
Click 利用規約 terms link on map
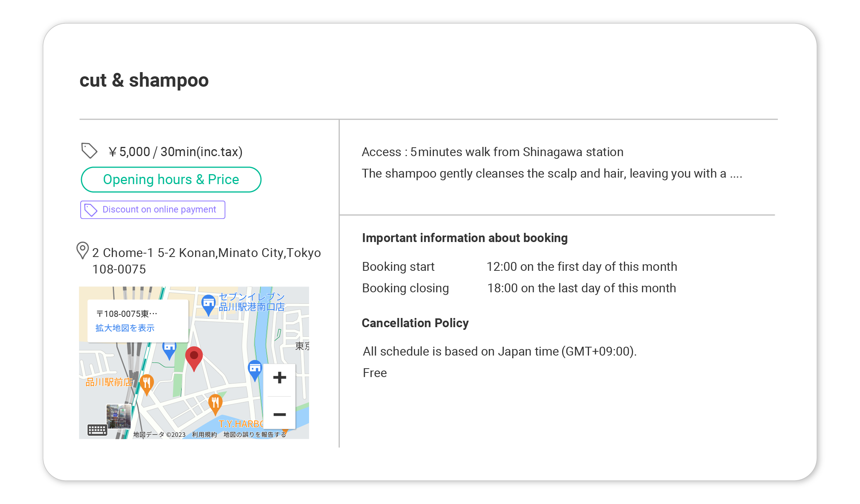[204, 435]
